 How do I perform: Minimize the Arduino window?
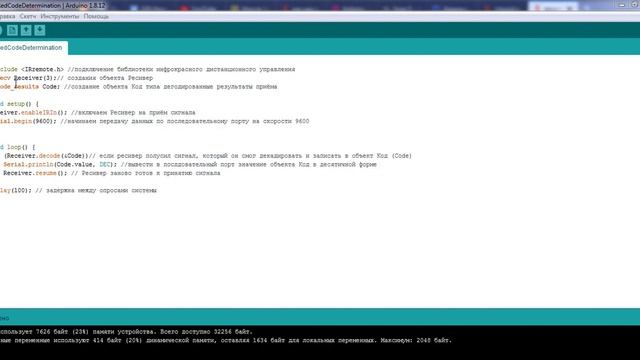coord(622,5)
